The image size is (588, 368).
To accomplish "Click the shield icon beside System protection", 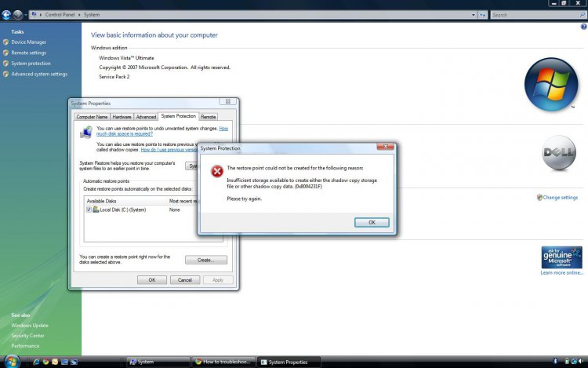I will coord(5,64).
